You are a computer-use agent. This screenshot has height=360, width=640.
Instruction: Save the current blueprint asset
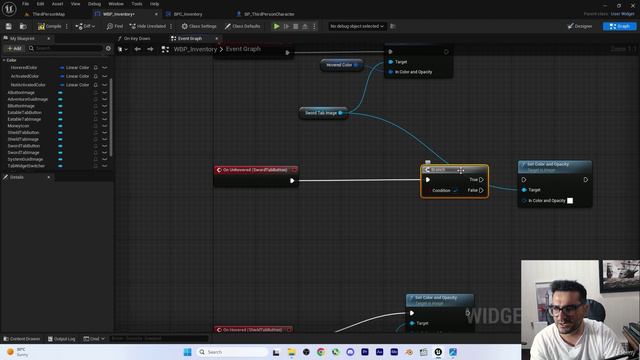[9, 26]
